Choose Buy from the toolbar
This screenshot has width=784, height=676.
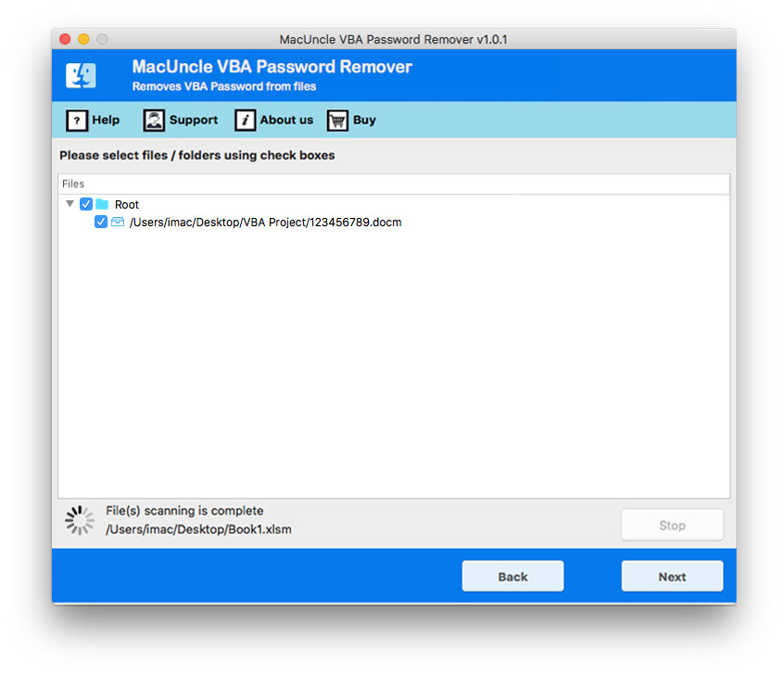tap(363, 121)
